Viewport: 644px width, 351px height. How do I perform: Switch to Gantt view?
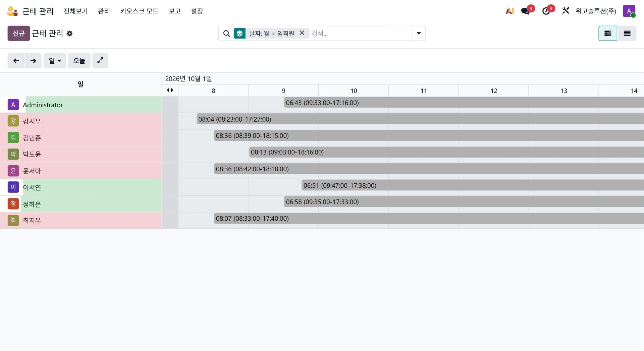(608, 33)
